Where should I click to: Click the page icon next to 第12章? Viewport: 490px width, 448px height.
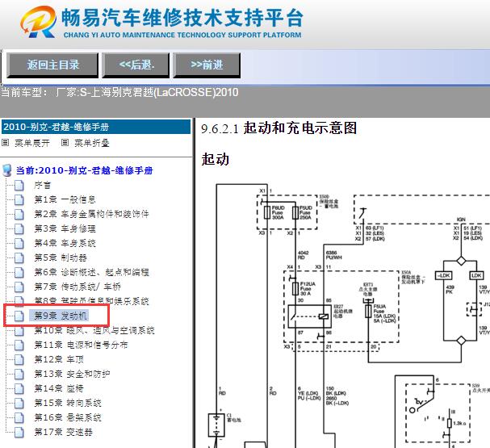click(x=19, y=359)
